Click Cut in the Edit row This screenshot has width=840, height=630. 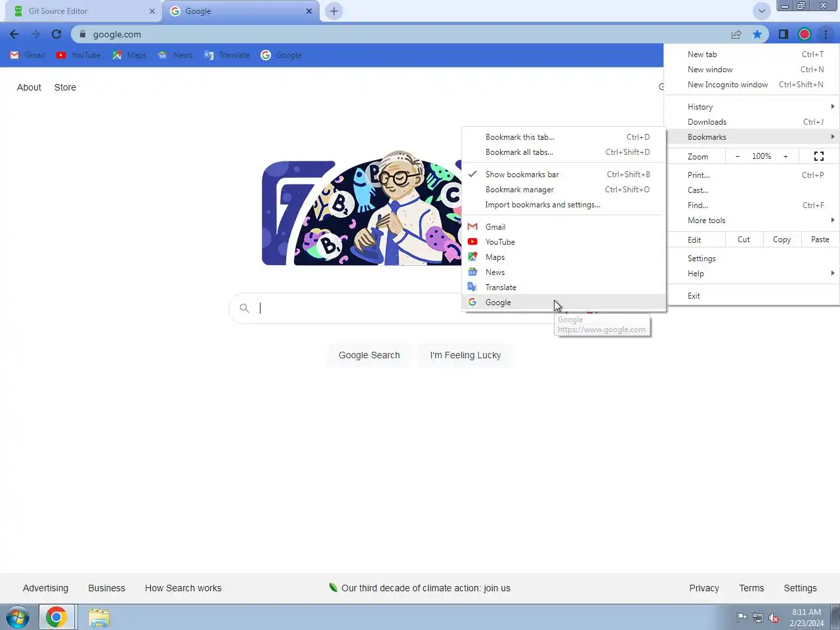(x=744, y=240)
